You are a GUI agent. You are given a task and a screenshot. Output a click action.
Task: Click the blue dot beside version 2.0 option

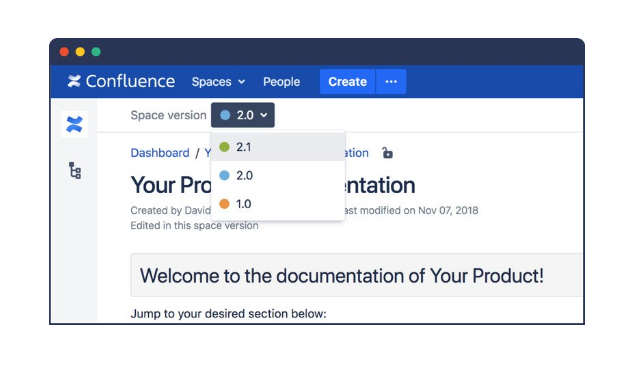pyautogui.click(x=224, y=175)
